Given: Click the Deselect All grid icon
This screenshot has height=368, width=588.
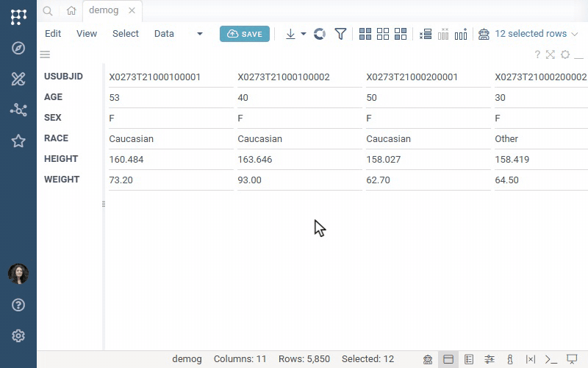Looking at the screenshot, I should pos(383,34).
